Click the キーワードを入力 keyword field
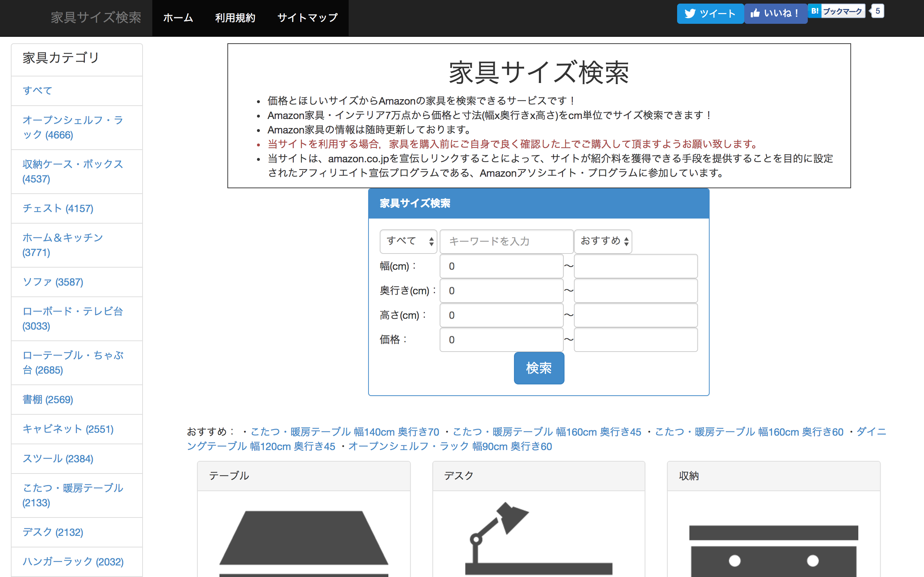 click(x=506, y=241)
